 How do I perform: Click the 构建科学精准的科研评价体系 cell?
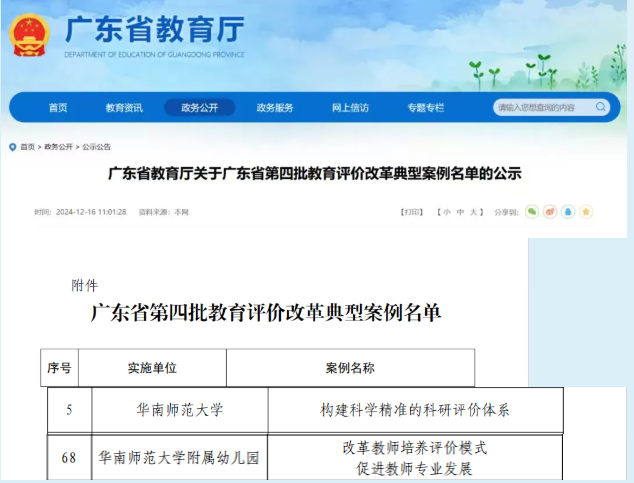415,410
